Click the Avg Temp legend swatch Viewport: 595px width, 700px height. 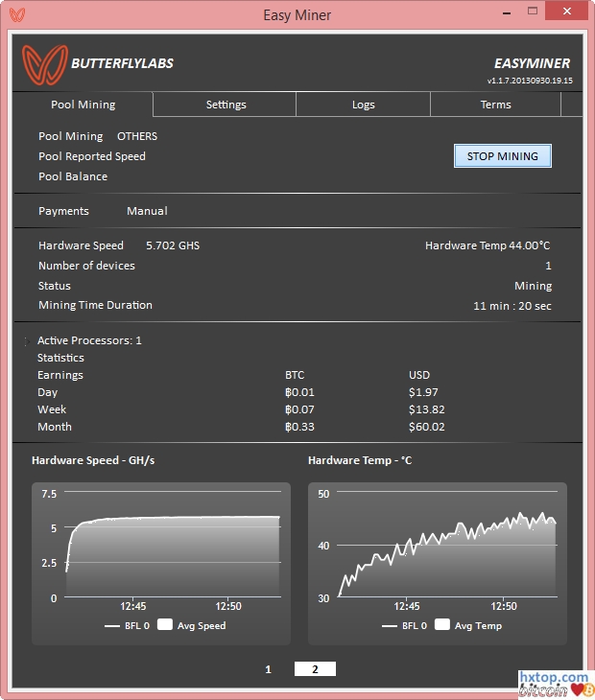pyautogui.click(x=441, y=625)
